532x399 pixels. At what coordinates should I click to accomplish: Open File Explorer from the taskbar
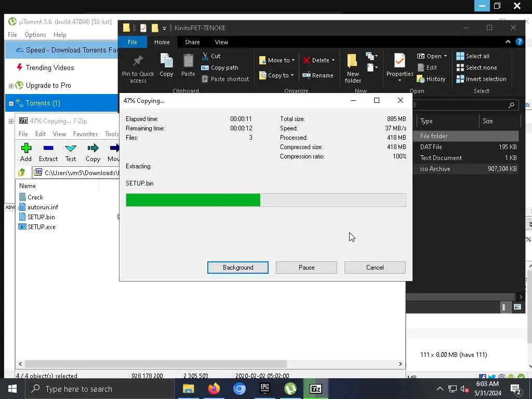coord(188,389)
